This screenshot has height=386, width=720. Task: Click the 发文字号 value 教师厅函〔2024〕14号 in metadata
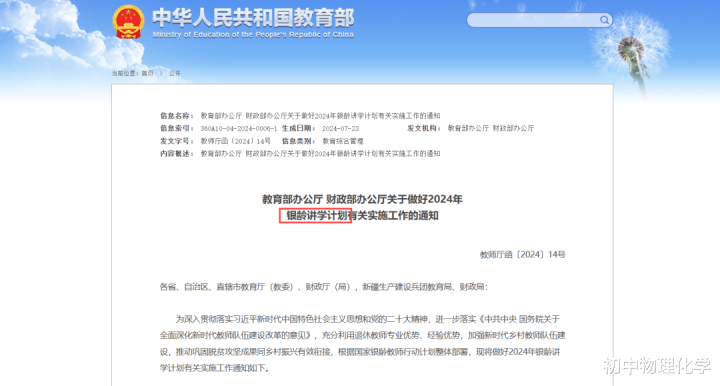(x=236, y=141)
